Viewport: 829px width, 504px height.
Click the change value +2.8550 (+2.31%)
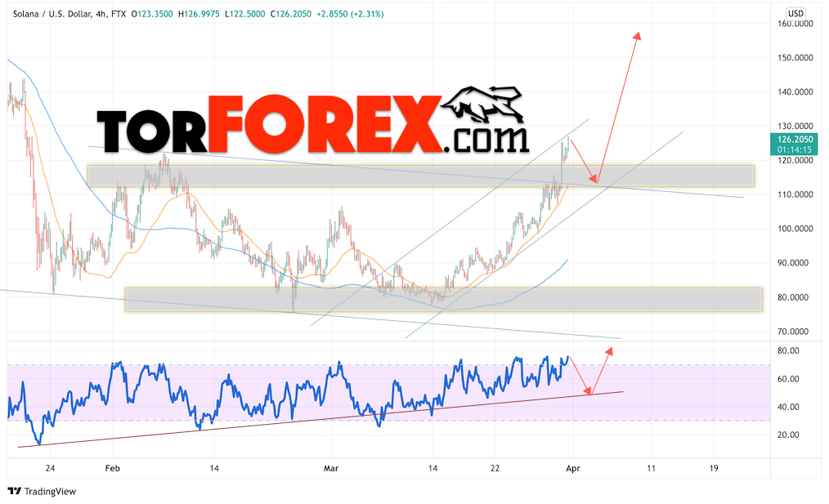point(350,14)
